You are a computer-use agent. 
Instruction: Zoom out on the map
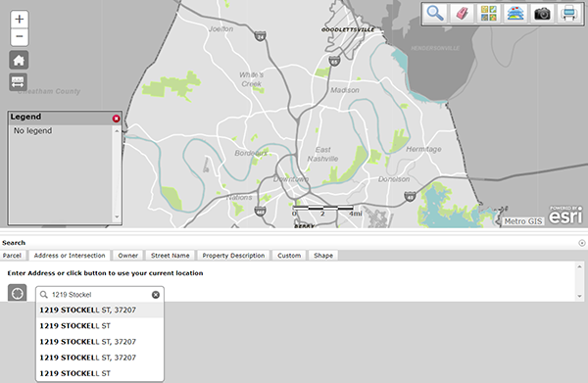coord(20,36)
